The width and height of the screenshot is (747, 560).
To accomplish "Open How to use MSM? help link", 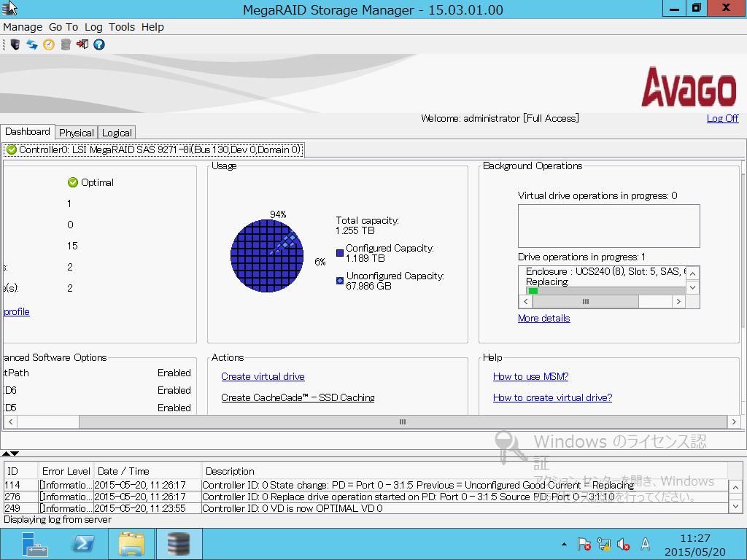I will [x=531, y=377].
